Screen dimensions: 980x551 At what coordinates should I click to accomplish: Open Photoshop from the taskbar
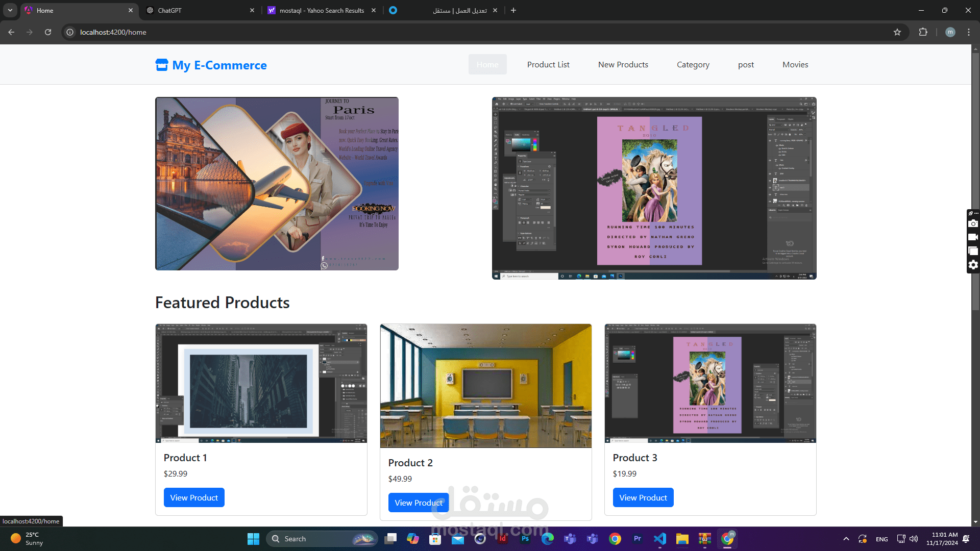[525, 539]
